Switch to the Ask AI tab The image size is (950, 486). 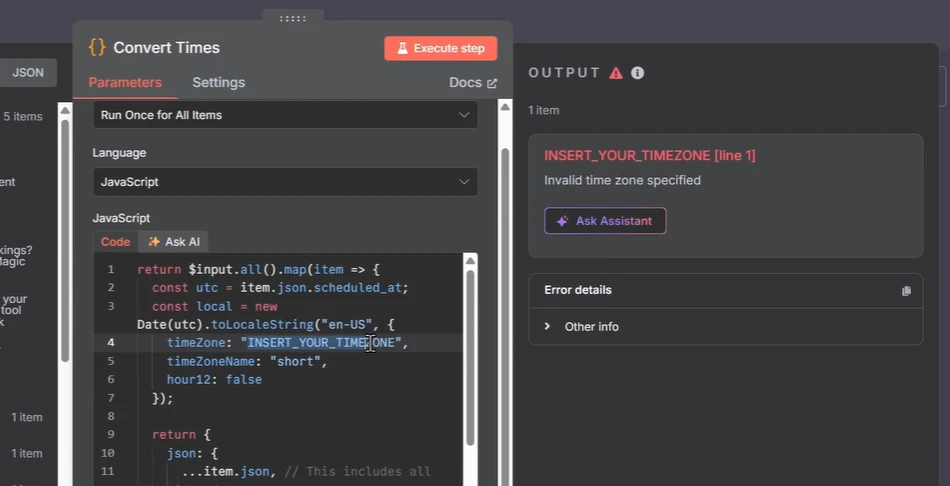click(x=173, y=242)
